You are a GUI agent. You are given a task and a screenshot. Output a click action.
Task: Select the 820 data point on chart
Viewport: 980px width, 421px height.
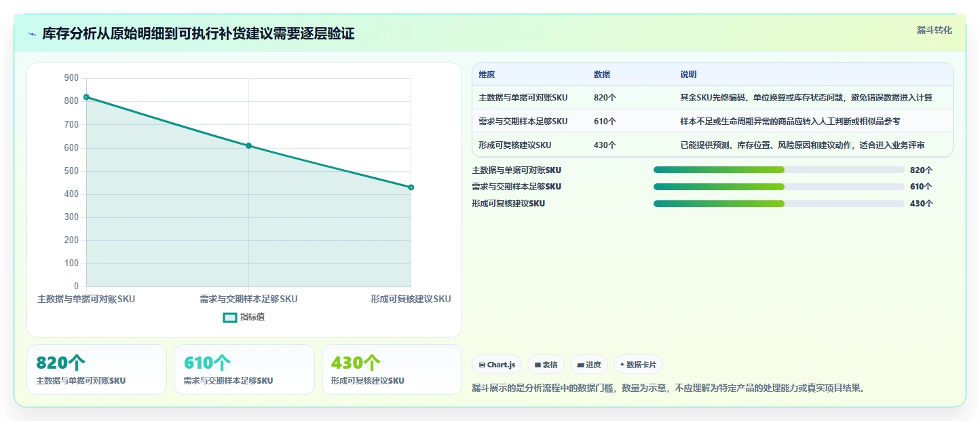pyautogui.click(x=86, y=97)
